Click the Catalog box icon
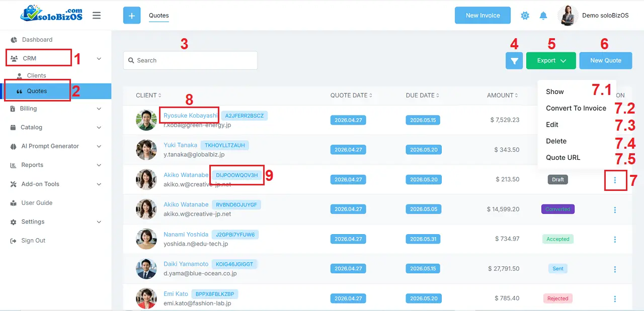 click(13, 128)
